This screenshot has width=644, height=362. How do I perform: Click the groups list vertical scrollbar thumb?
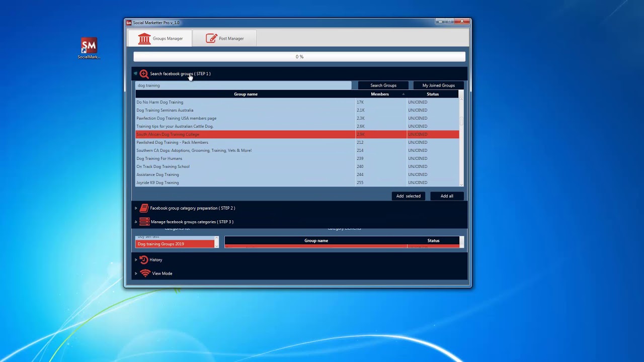(x=461, y=121)
